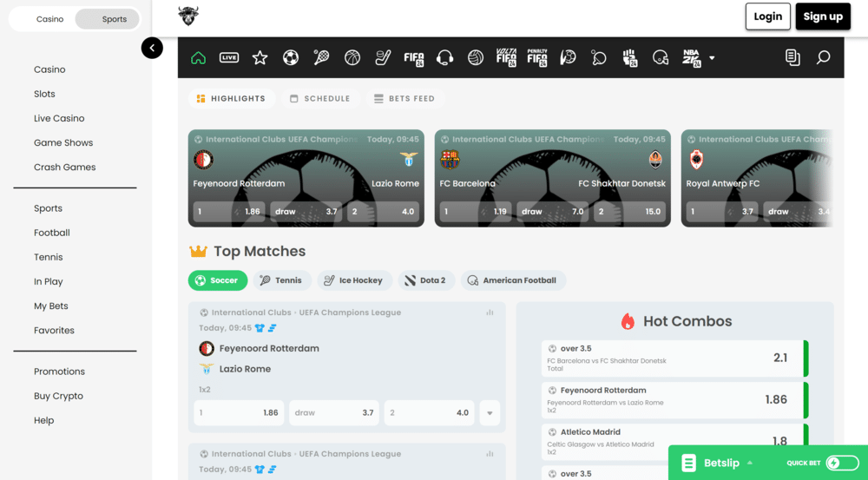
Task: Open Help in the sidebar
Action: pos(43,420)
